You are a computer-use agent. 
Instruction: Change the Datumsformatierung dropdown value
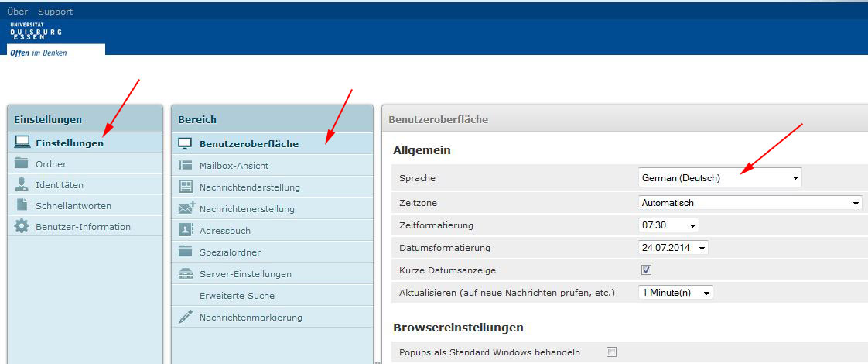[673, 248]
